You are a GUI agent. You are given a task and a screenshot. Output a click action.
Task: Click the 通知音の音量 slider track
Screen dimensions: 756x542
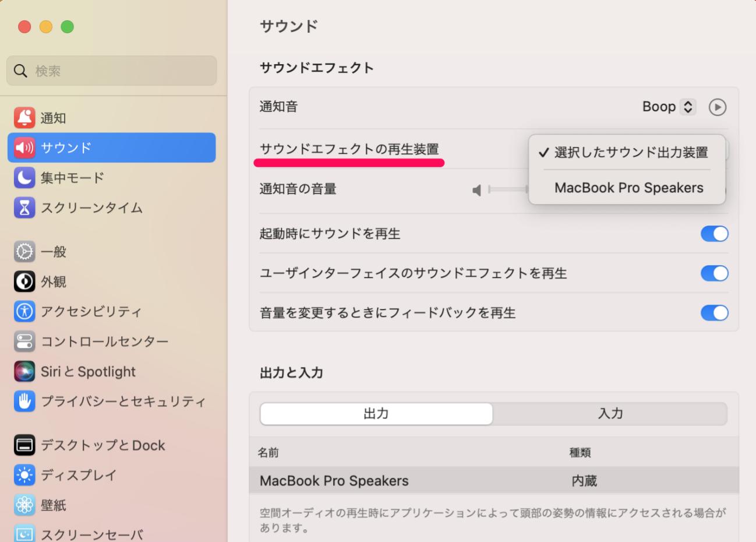pos(508,189)
